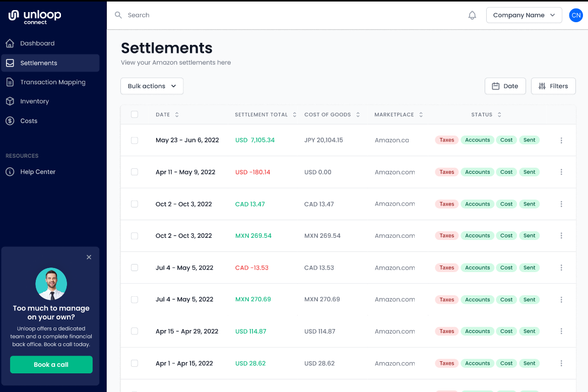Click the notification bell
Image resolution: width=588 pixels, height=392 pixels.
click(x=472, y=15)
